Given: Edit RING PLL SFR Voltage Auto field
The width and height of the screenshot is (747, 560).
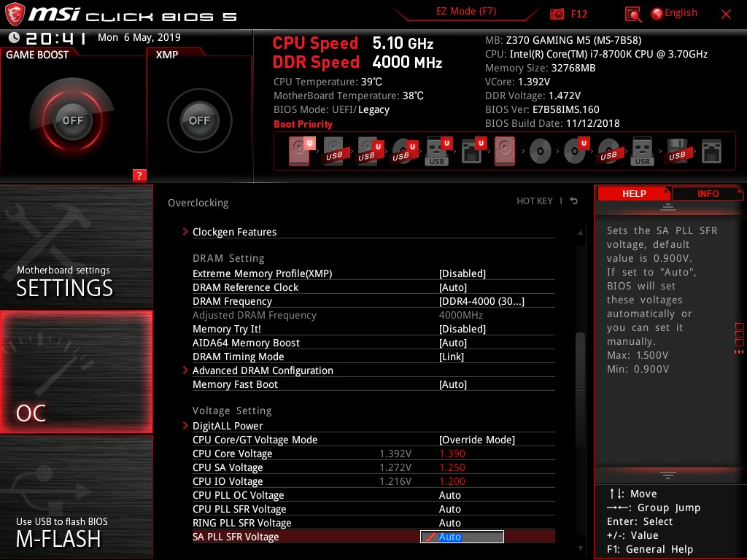Looking at the screenshot, I should click(x=449, y=522).
